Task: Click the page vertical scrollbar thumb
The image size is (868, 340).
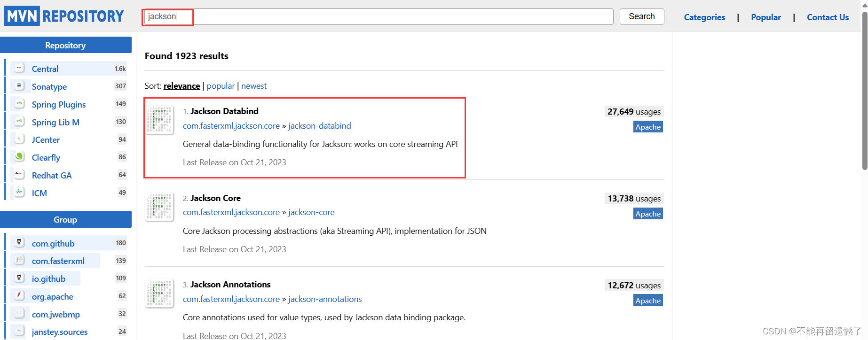Action: pos(864,92)
